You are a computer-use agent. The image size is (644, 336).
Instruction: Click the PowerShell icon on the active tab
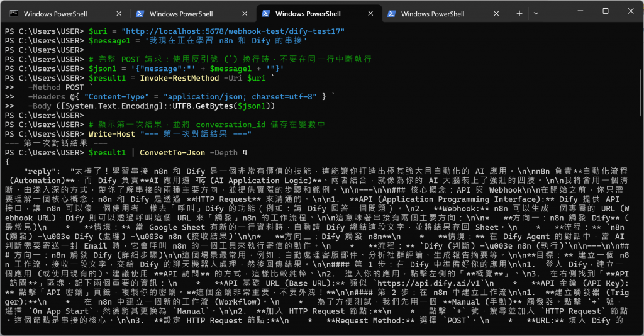coord(265,14)
